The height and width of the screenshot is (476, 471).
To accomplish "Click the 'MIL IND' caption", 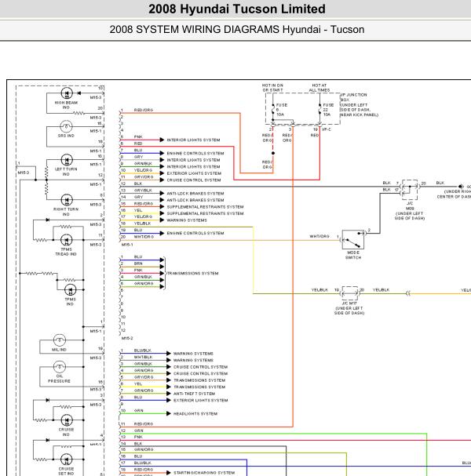I will pyautogui.click(x=59, y=350).
